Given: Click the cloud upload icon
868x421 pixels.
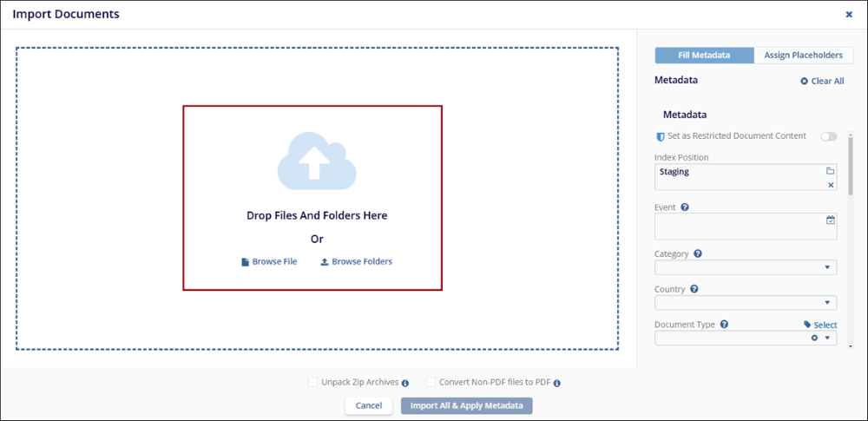Looking at the screenshot, I should (316, 161).
